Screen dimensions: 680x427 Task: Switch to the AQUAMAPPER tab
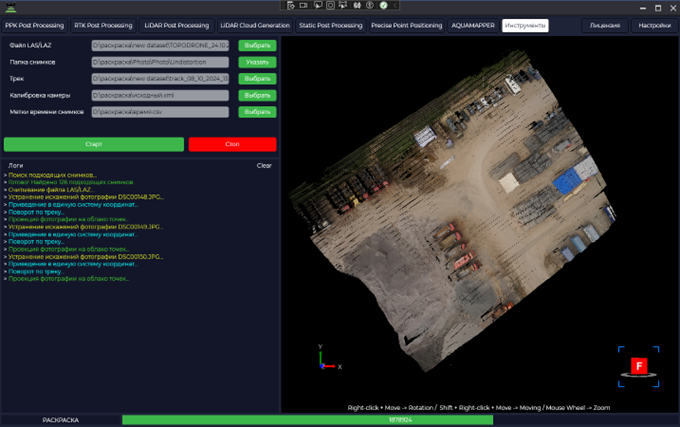pos(473,26)
